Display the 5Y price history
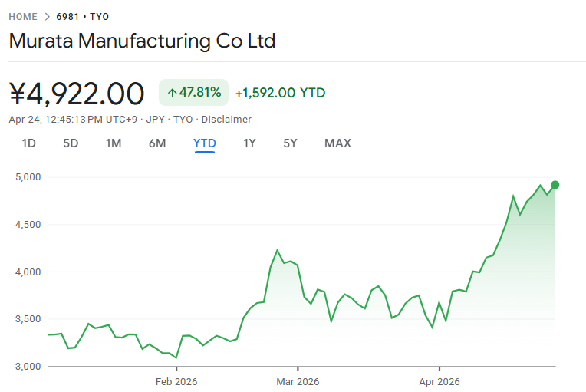Viewport: 586px width, 392px height. click(290, 143)
